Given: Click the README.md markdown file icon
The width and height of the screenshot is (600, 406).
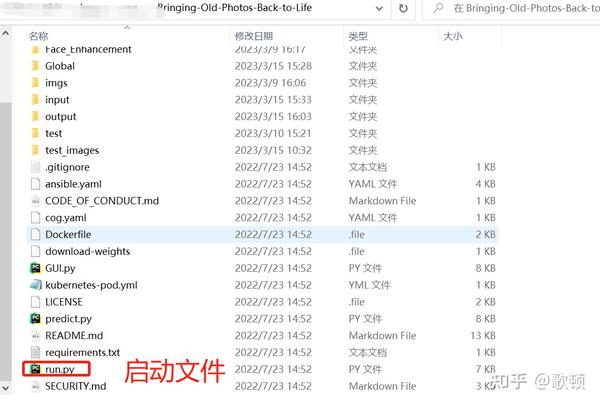Looking at the screenshot, I should (36, 336).
